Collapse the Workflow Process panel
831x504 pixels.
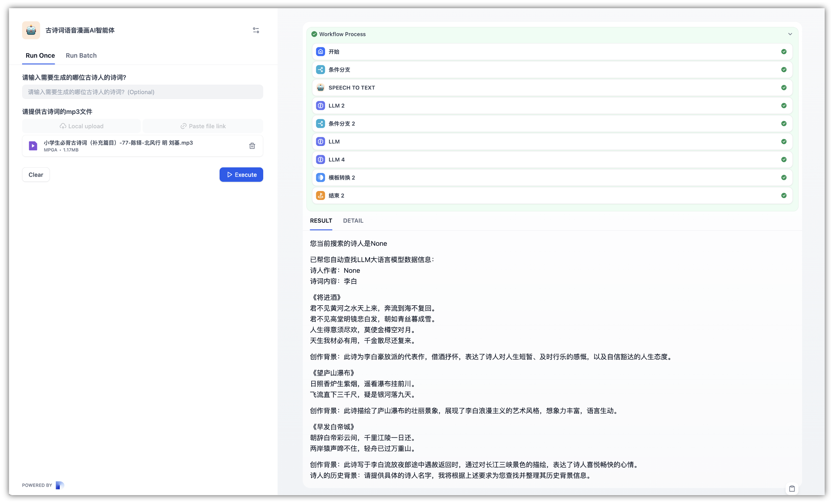pos(790,34)
